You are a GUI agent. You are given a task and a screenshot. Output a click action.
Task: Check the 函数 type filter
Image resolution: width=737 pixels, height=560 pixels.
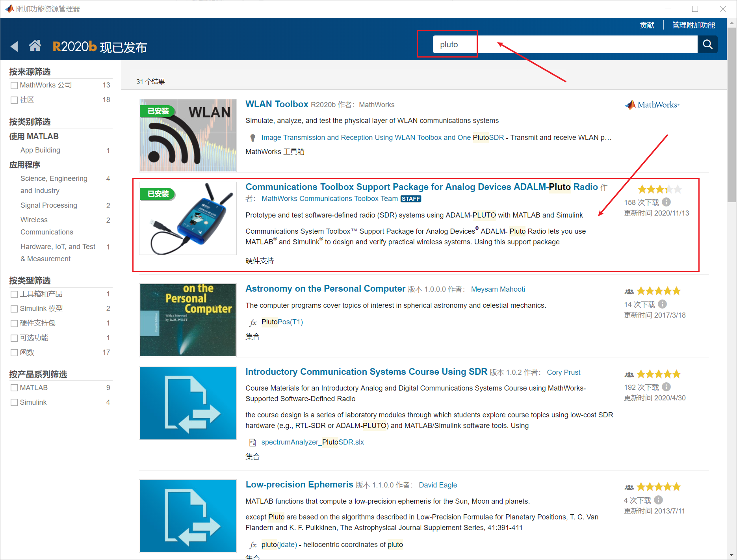pos(14,353)
